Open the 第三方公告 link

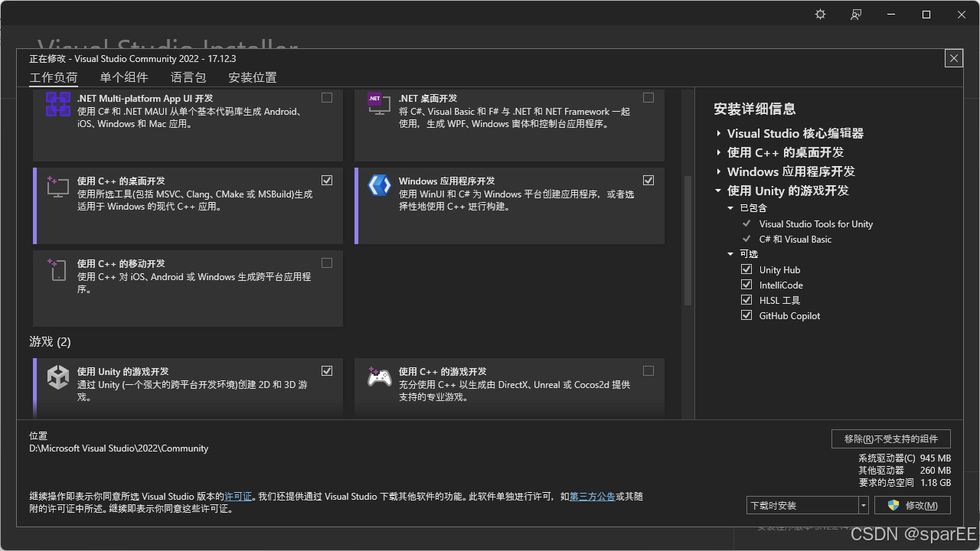tap(593, 497)
